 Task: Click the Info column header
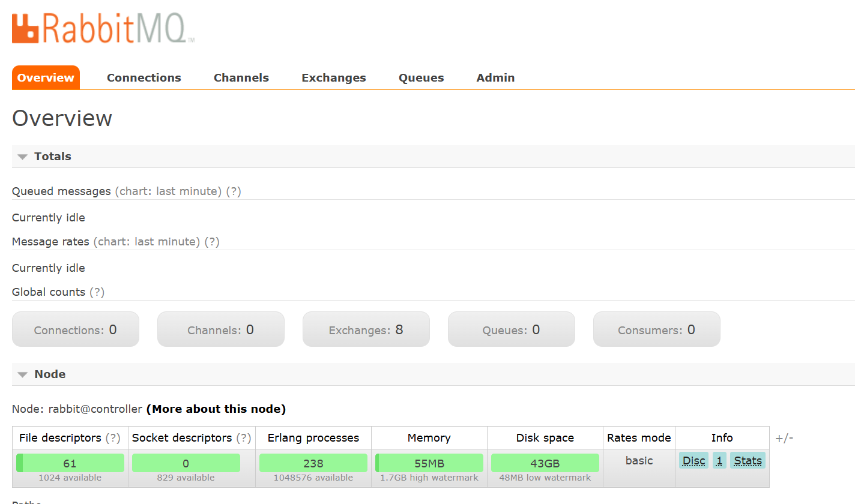click(722, 438)
